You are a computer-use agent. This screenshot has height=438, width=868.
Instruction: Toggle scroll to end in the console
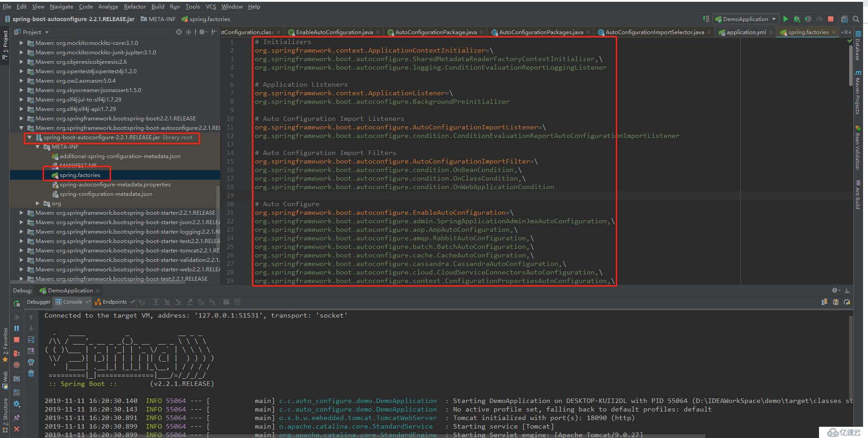[31, 351]
